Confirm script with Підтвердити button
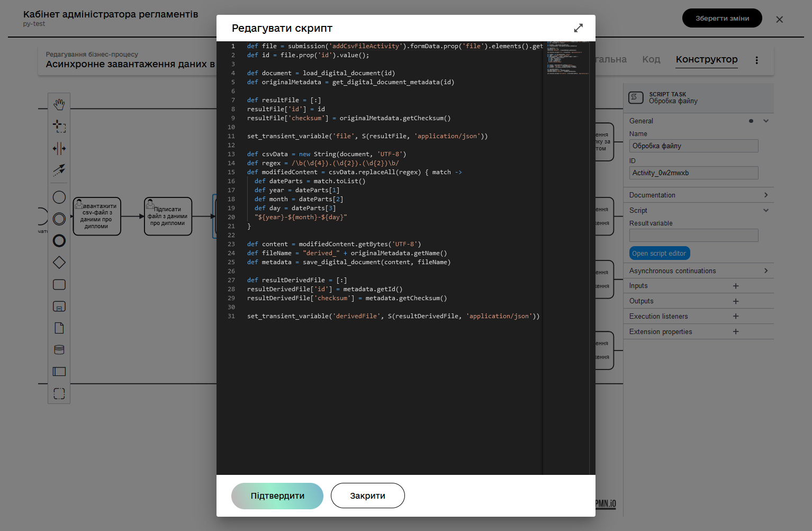812x531 pixels. click(277, 496)
